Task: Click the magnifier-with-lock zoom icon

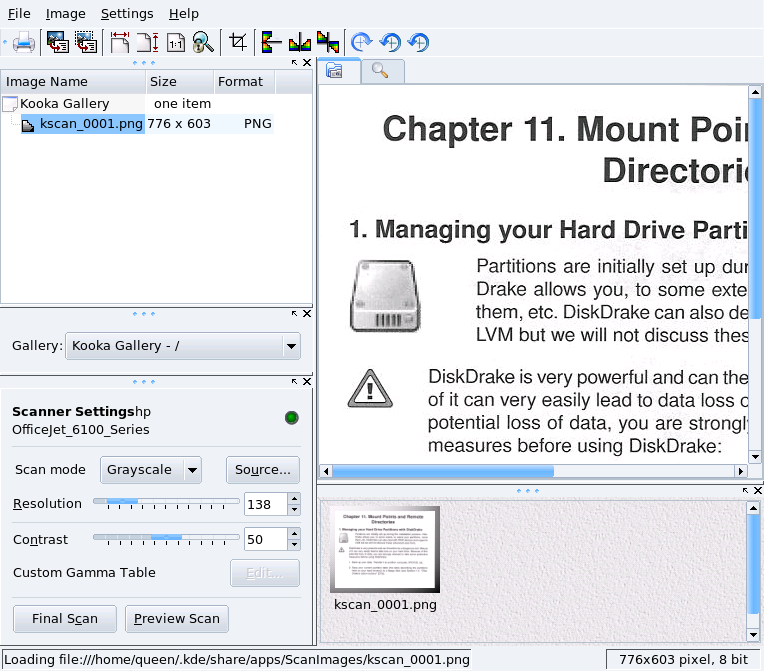Action: pyautogui.click(x=203, y=42)
